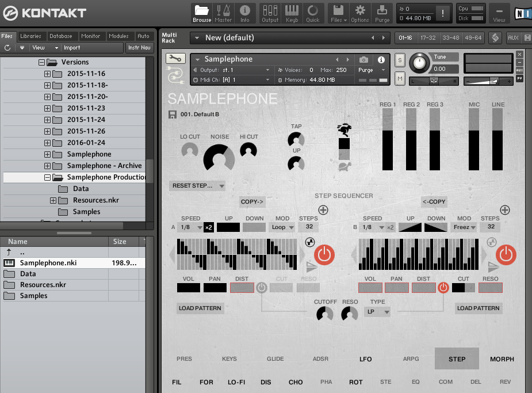The image size is (532, 393).
Task: Open the Master editor icon
Action: point(223,14)
